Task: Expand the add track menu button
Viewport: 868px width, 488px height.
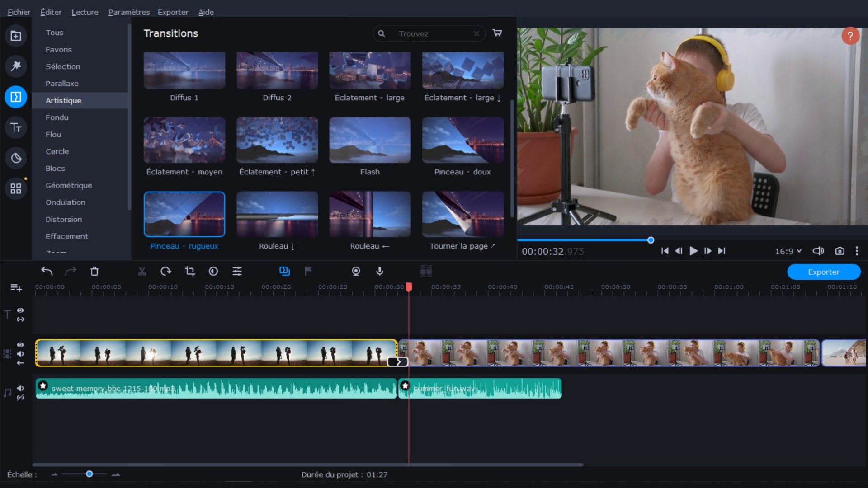Action: pos(16,288)
